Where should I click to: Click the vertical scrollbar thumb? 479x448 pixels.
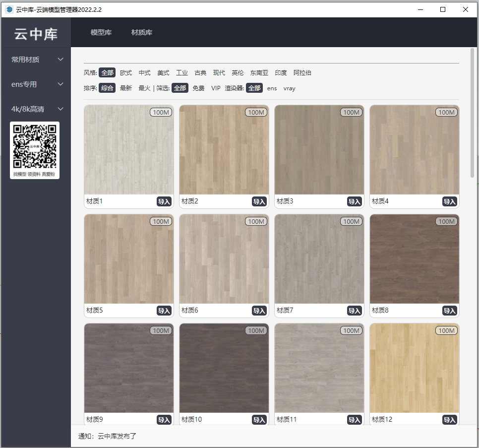(472, 113)
